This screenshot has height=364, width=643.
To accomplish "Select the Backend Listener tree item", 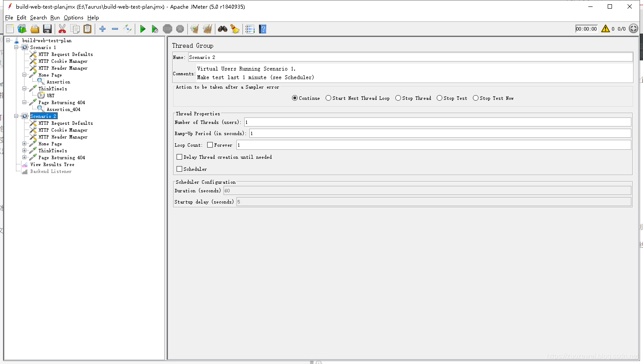I will click(x=51, y=171).
